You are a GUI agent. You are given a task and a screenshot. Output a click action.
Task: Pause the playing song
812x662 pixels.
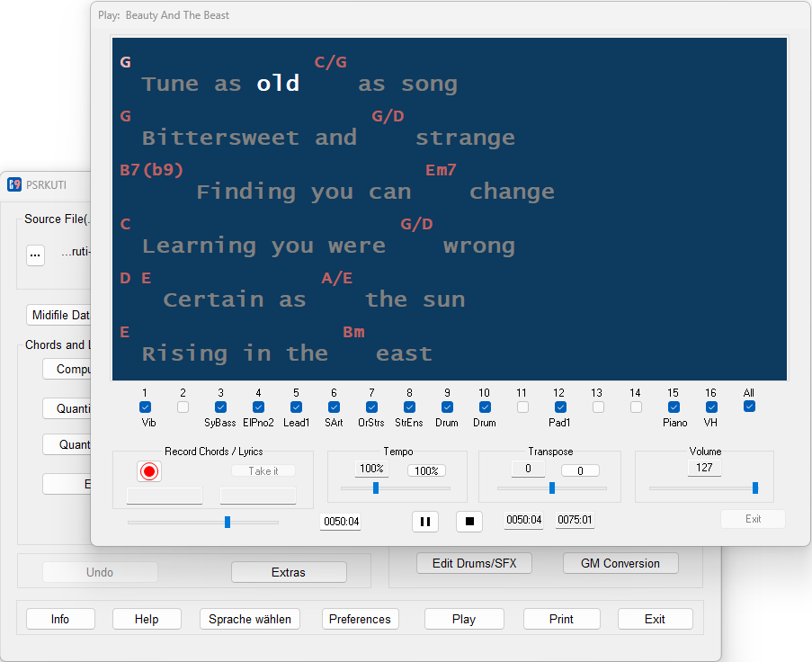[424, 521]
